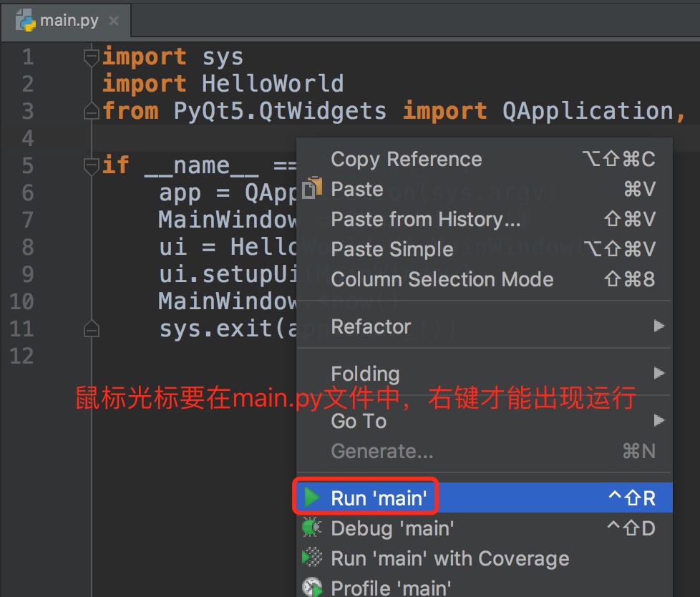The height and width of the screenshot is (597, 700).
Task: Click the main.py tab label
Action: point(69,21)
